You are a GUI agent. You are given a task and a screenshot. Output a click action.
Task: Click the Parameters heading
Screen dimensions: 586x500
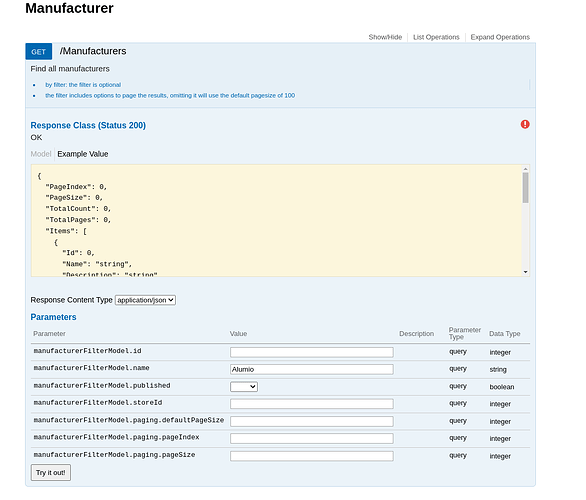pos(53,317)
